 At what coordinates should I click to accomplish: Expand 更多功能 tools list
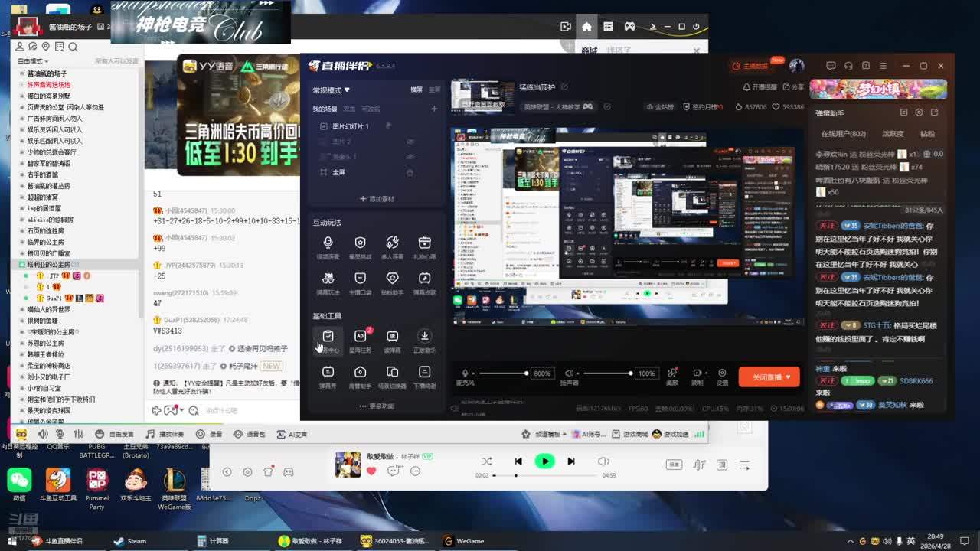pyautogui.click(x=377, y=406)
